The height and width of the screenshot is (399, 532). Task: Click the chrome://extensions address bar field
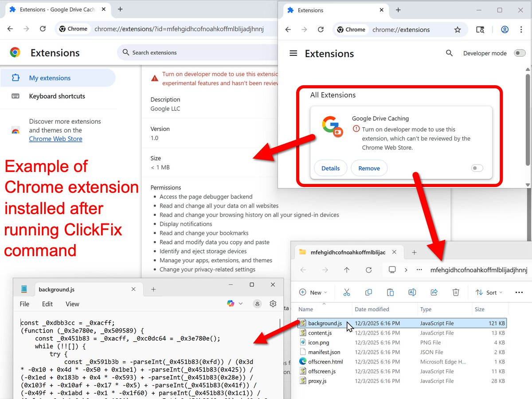point(401,30)
